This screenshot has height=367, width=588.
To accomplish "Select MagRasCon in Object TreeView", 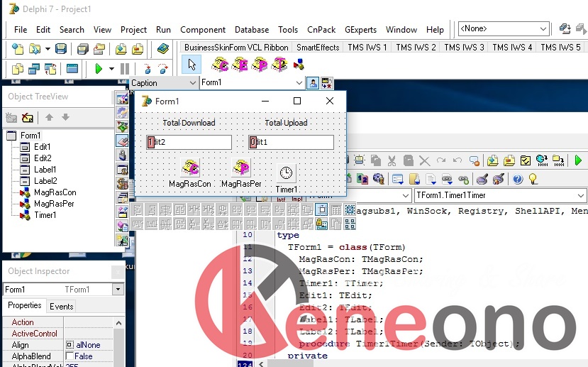I will pyautogui.click(x=55, y=192).
